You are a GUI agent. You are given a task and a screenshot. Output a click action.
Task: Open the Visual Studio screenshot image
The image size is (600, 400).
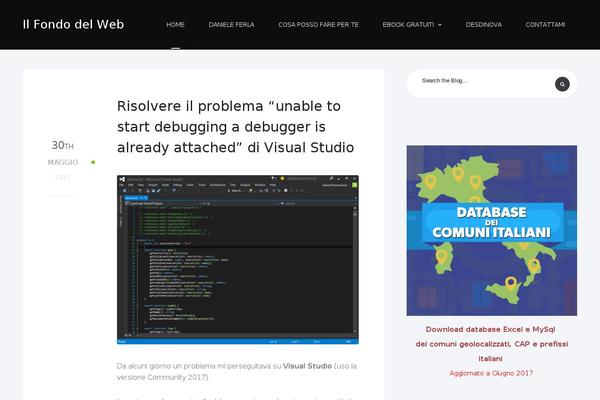pyautogui.click(x=238, y=260)
